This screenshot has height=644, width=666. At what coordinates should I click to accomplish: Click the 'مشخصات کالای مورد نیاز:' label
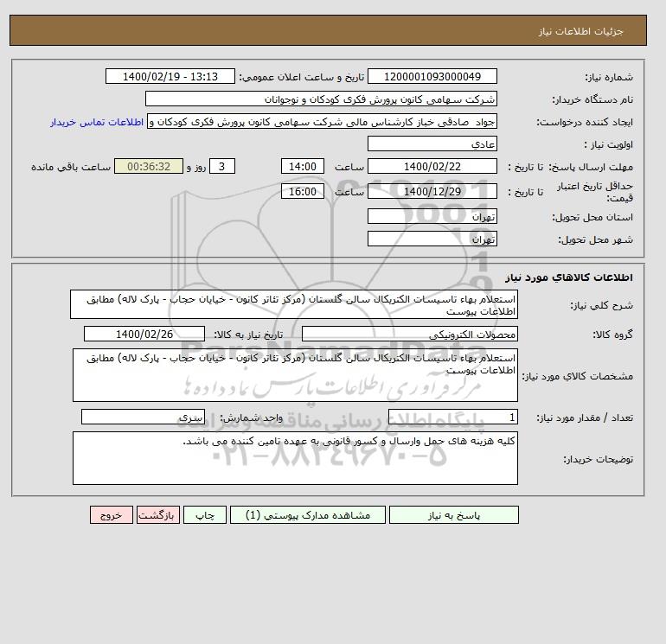point(577,376)
